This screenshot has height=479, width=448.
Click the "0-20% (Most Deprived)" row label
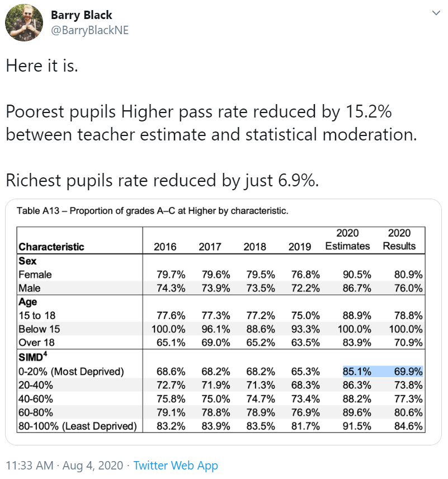[x=71, y=372]
